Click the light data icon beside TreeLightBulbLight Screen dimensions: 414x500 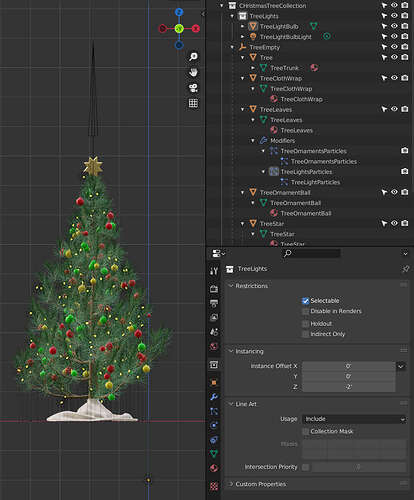point(327,36)
